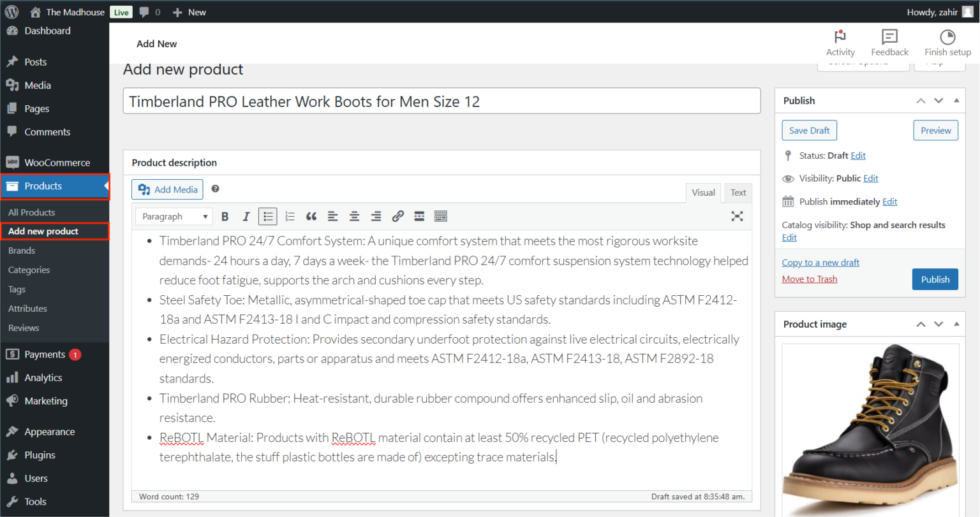This screenshot has width=980, height=517.
Task: Toggle bold formatting in the editor
Action: click(x=225, y=216)
